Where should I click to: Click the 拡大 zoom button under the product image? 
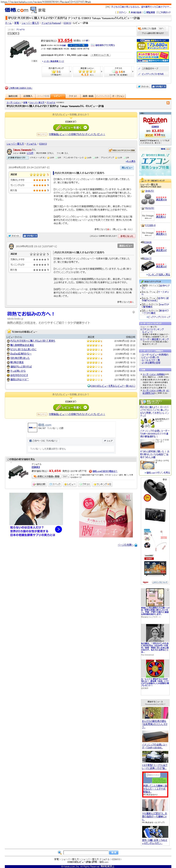[x=34, y=61]
